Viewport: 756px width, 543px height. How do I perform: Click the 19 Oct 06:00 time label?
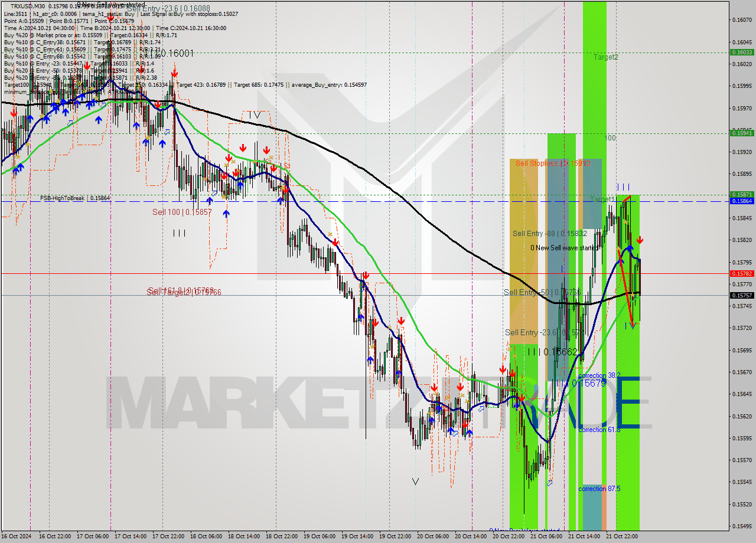pyautogui.click(x=321, y=537)
